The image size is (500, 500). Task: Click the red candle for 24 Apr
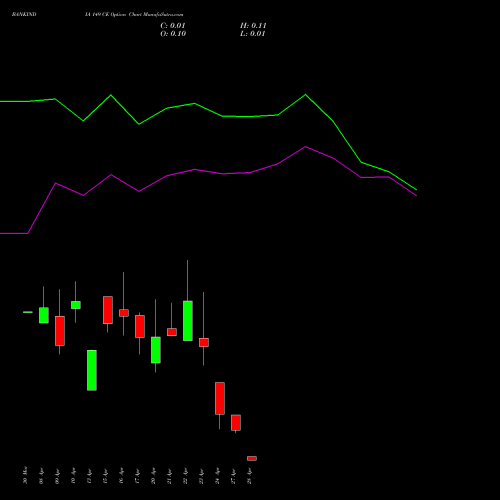pyautogui.click(x=220, y=398)
